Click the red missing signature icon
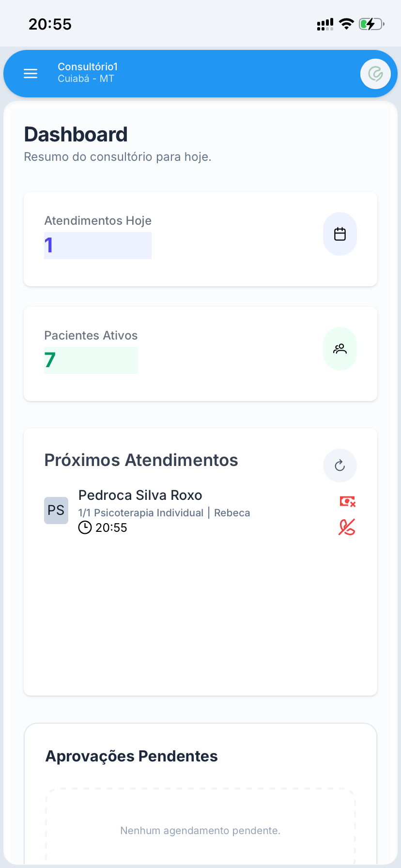401x868 pixels. (x=347, y=527)
